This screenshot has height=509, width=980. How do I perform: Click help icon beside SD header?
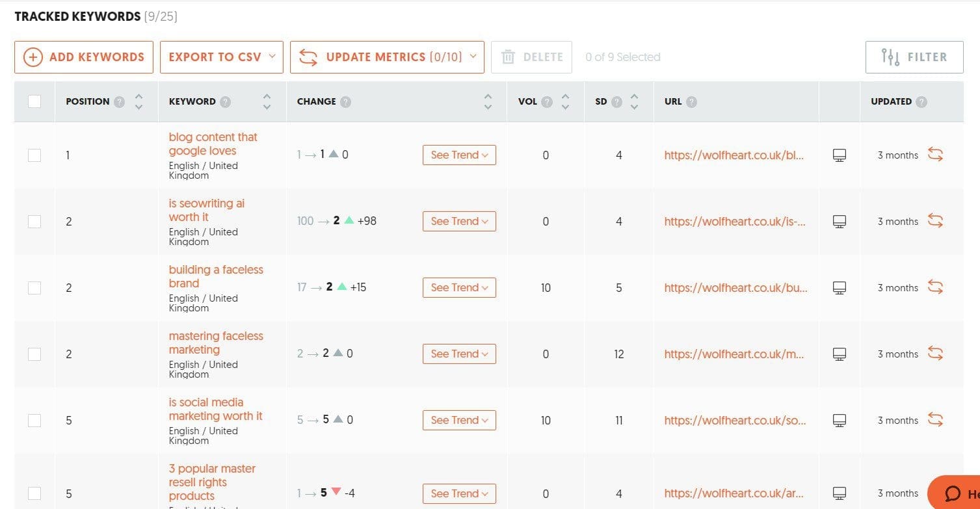point(616,101)
